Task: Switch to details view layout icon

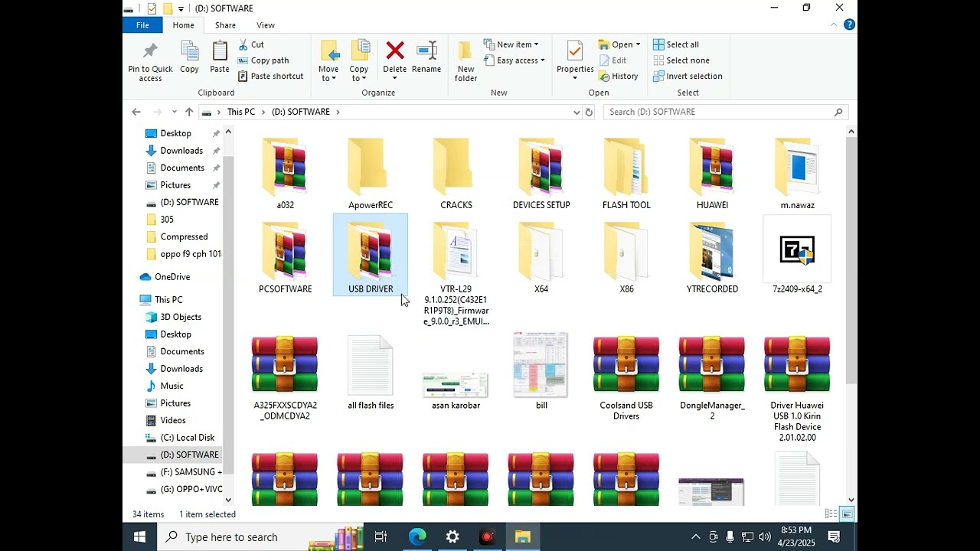Action: click(x=831, y=514)
